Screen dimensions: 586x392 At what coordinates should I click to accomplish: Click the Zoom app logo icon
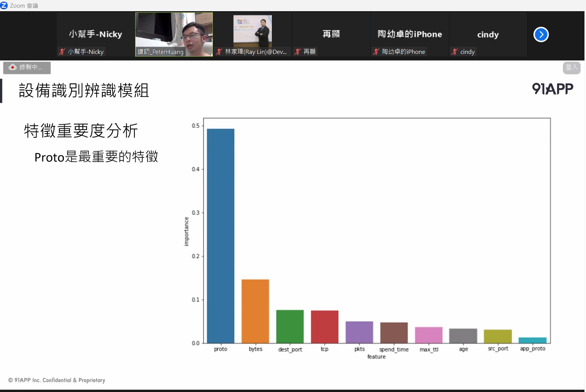coord(4,5)
